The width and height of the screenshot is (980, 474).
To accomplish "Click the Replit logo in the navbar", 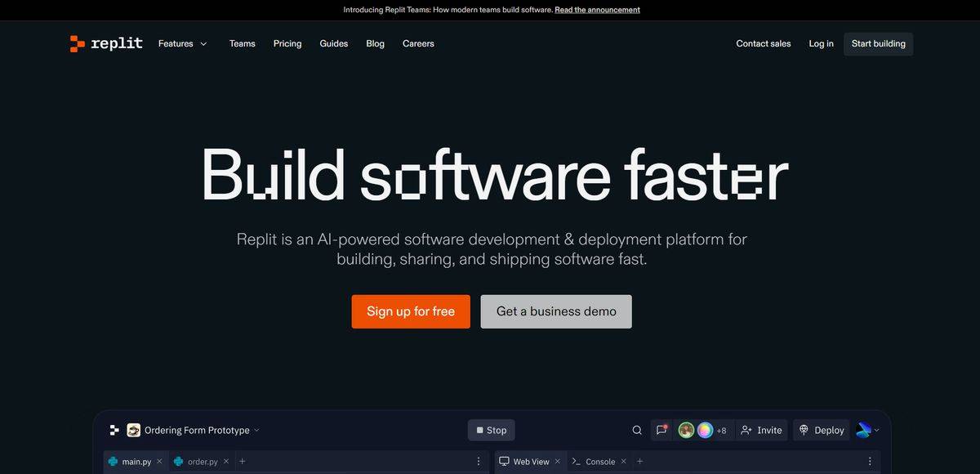I will coord(106,44).
